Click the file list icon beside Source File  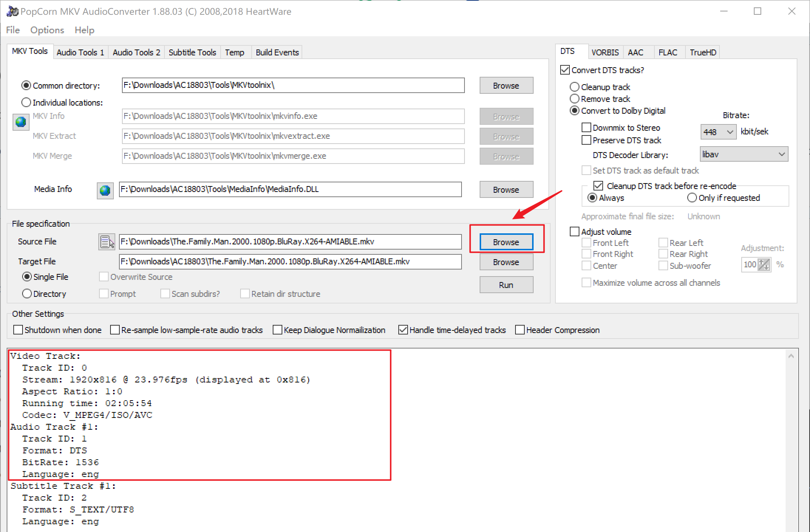pyautogui.click(x=106, y=242)
